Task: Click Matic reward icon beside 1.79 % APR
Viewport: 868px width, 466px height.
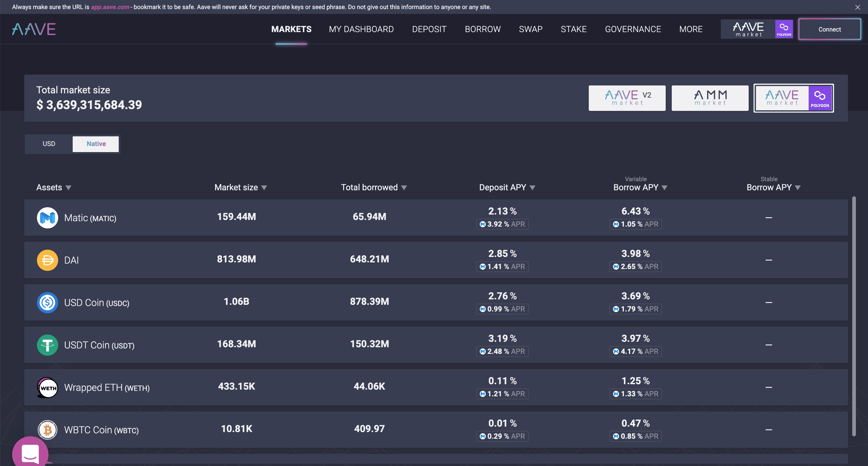Action: click(x=616, y=309)
